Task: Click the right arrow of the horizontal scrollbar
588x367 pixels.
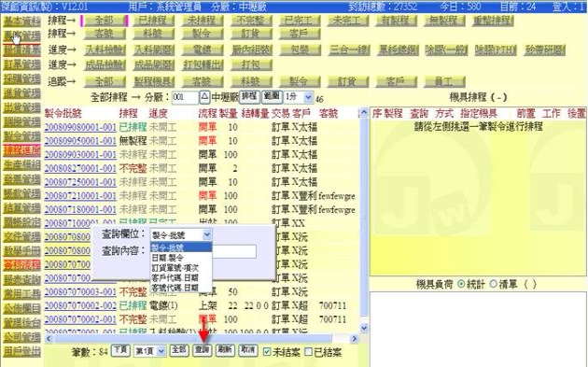Action: click(355, 339)
